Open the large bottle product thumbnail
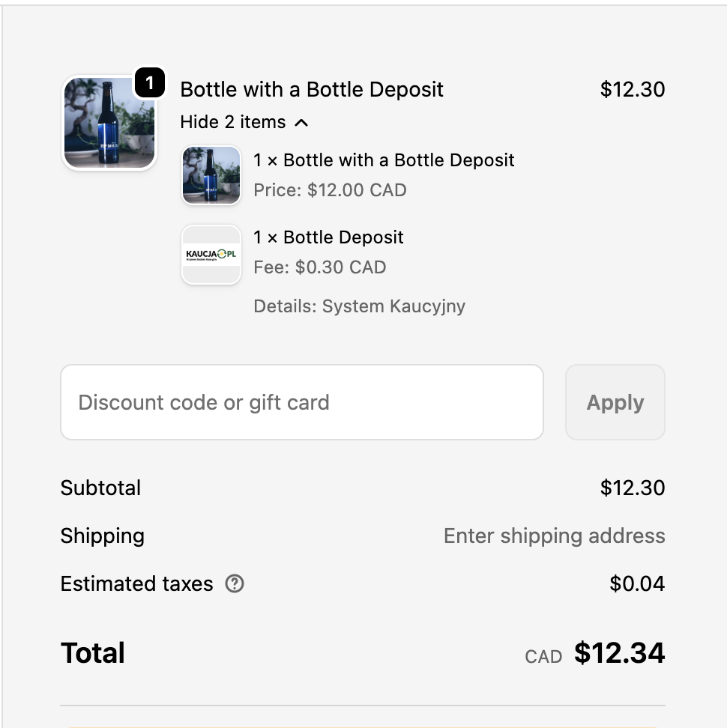The image size is (727, 728). point(109,123)
